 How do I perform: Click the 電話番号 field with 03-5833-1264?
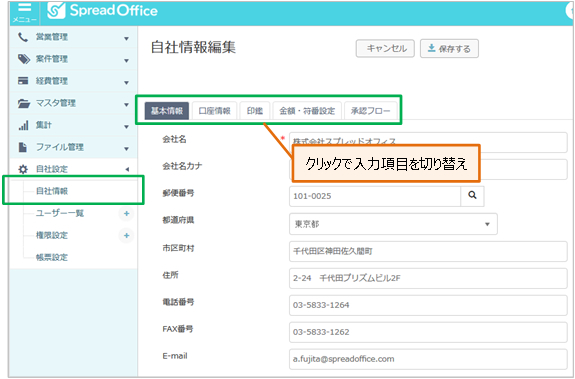428,305
